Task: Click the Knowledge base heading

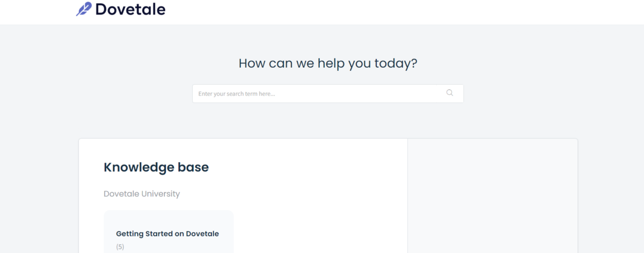Action: click(156, 167)
